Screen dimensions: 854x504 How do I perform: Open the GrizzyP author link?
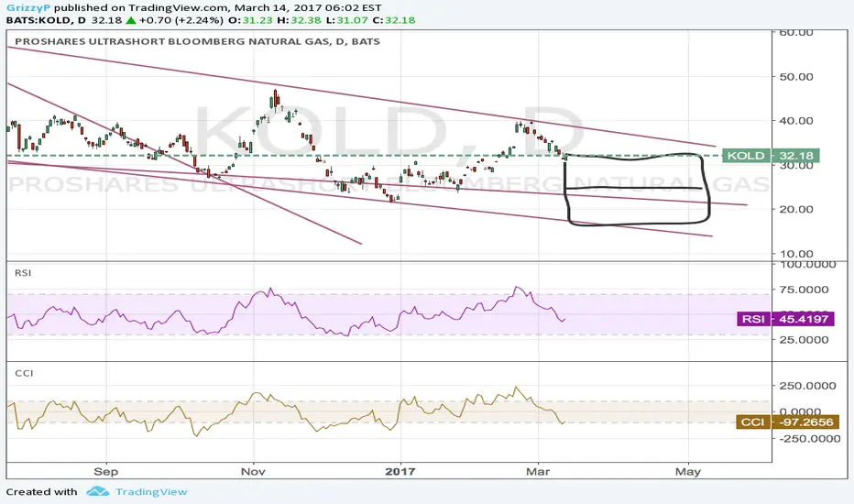28,8
